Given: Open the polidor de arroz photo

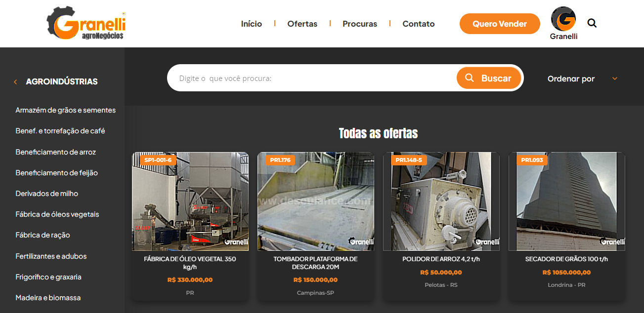Looking at the screenshot, I should tap(441, 201).
